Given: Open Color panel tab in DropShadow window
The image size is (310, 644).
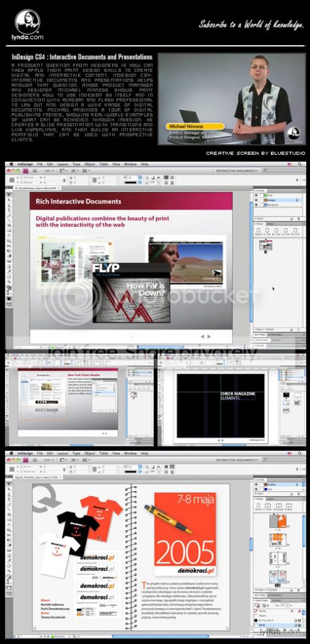Looking at the screenshot, I should click(x=260, y=346).
